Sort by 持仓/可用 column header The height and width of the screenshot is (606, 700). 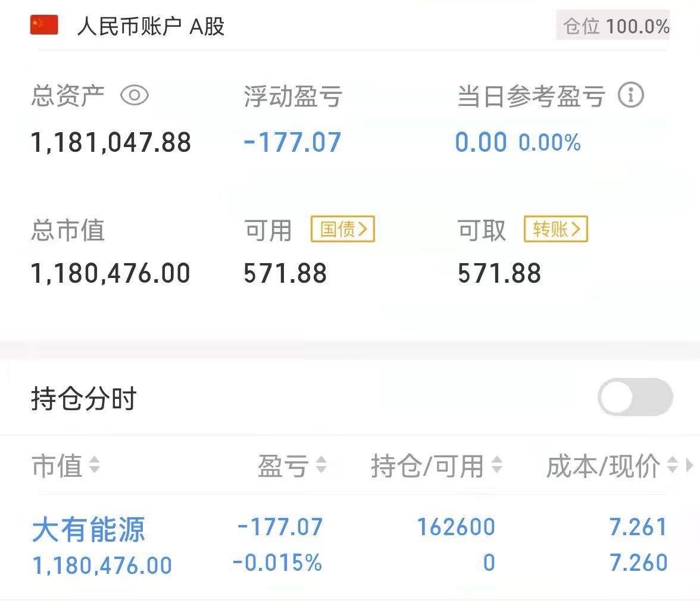pos(436,466)
